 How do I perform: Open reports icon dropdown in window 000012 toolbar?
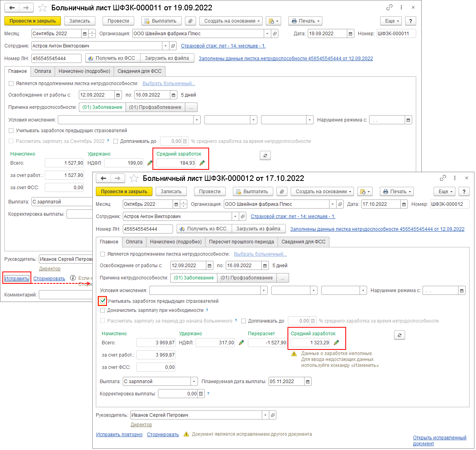click(364, 192)
